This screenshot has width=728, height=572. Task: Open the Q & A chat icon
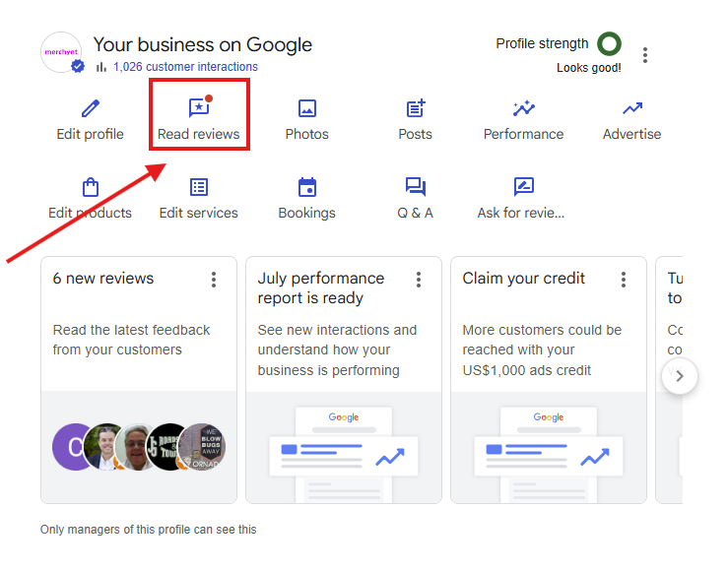pyautogui.click(x=416, y=186)
